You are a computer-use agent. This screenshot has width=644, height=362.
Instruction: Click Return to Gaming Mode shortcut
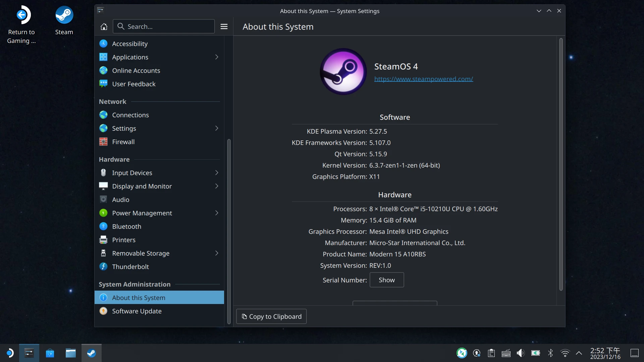pyautogui.click(x=21, y=15)
